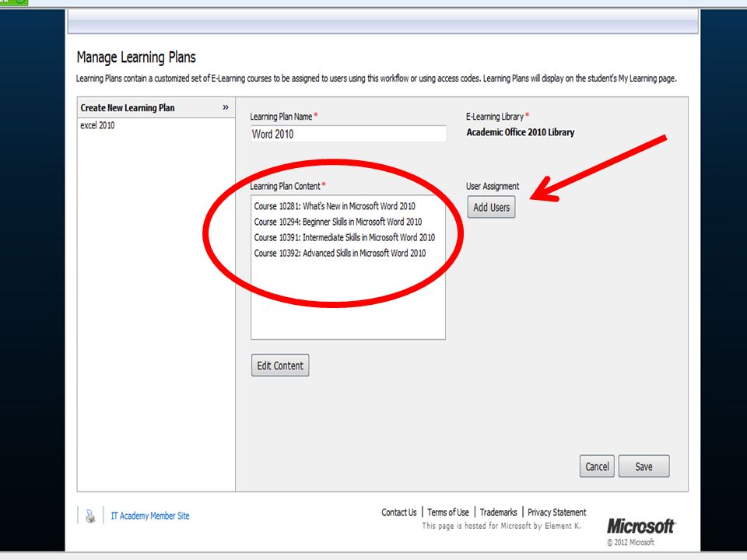
Task: Open the Contact Us link
Action: (x=398, y=513)
